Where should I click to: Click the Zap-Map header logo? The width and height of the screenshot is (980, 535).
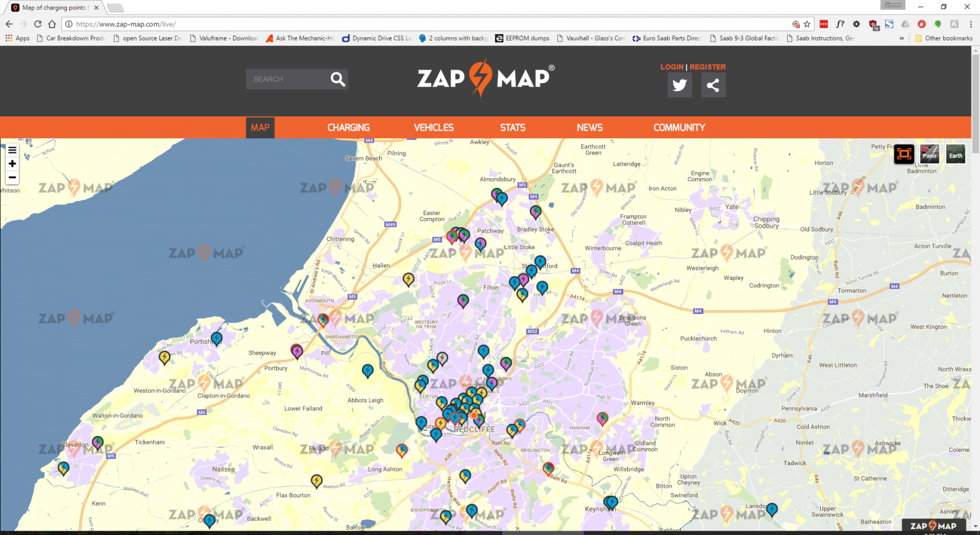(x=486, y=78)
